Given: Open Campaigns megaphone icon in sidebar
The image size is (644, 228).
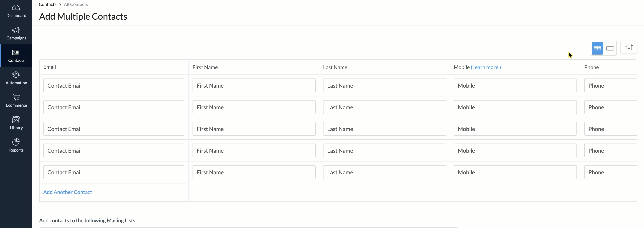Looking at the screenshot, I should (16, 30).
